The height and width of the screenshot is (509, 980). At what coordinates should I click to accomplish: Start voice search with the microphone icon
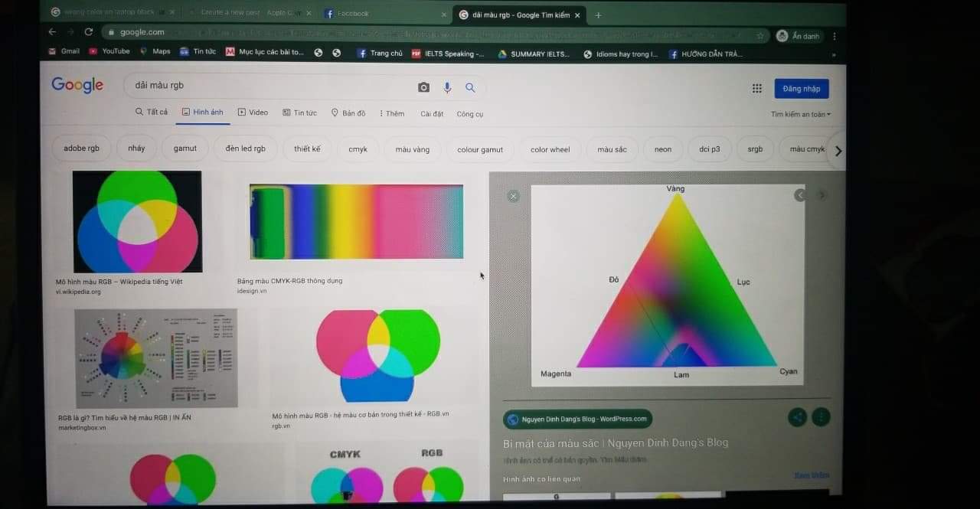click(x=447, y=87)
